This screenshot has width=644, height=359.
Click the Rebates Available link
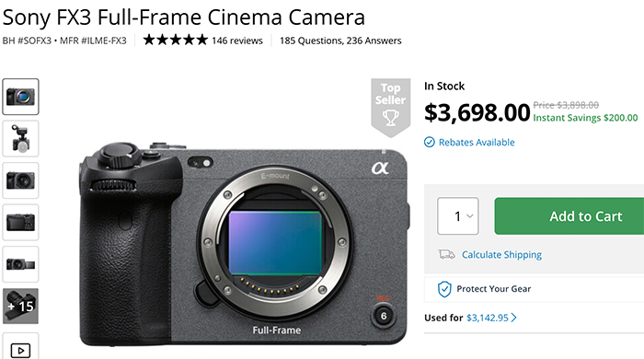477,143
